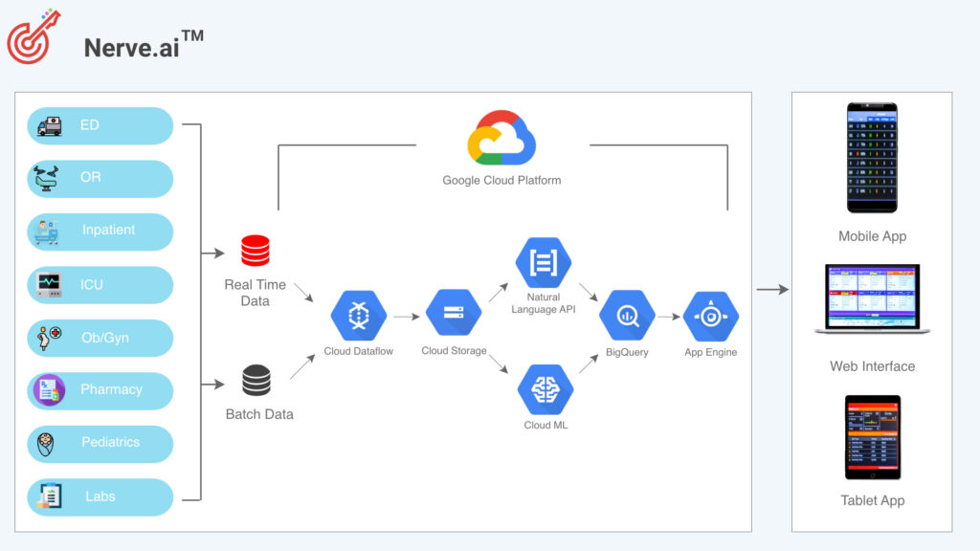Click the Cloud ML brain hexagon icon
The image size is (980, 551).
click(546, 390)
